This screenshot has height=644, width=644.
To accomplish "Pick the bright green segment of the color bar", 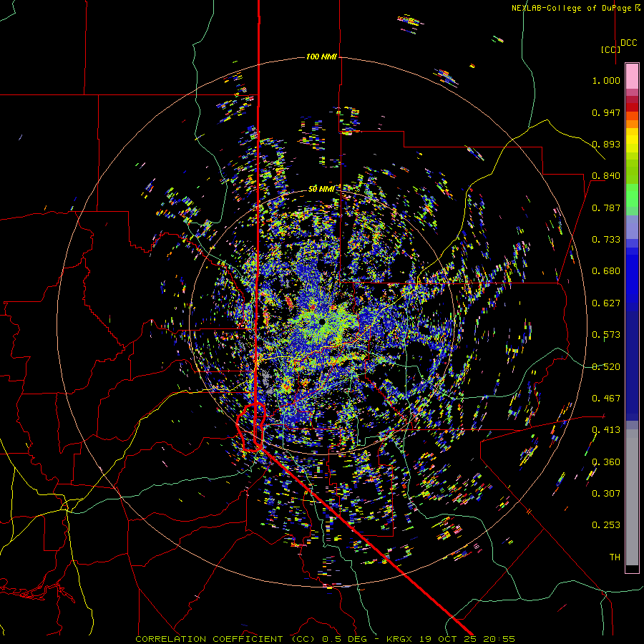I will tap(632, 195).
